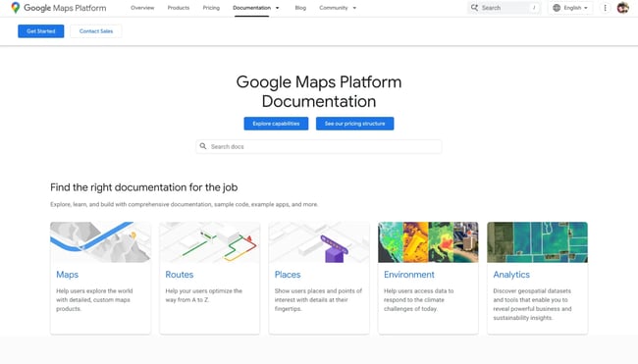The height and width of the screenshot is (364, 638).
Task: Select the Documentation tab
Action: click(x=251, y=8)
